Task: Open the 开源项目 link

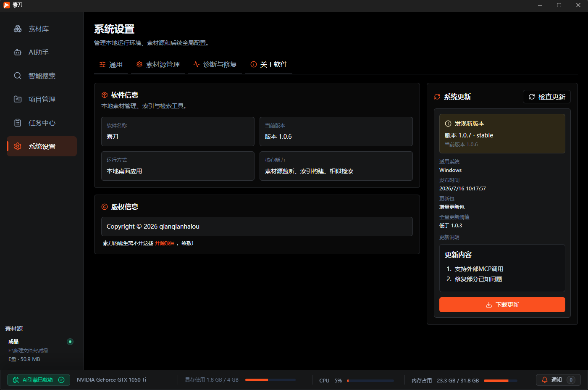Action: 165,243
